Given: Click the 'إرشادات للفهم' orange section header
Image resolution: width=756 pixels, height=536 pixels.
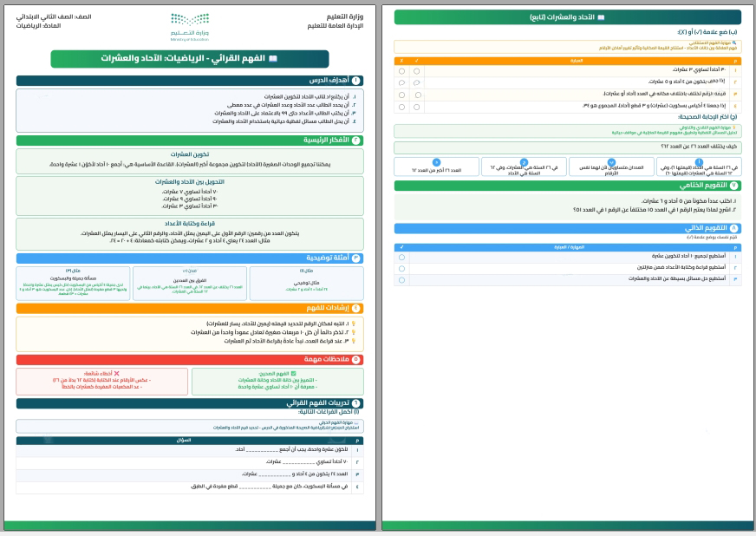Looking at the screenshot, I should (x=190, y=308).
